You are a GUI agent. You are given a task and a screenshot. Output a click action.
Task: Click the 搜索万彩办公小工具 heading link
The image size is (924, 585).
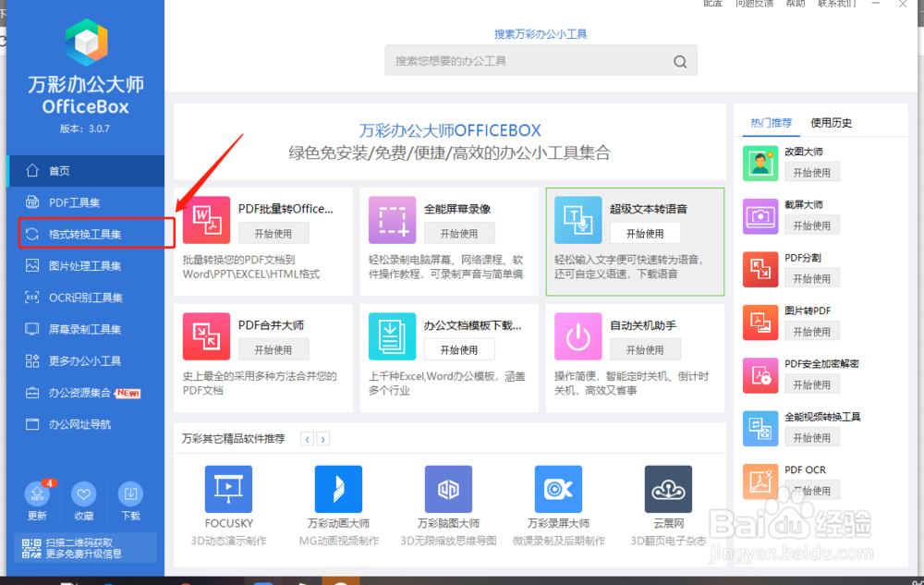click(541, 34)
